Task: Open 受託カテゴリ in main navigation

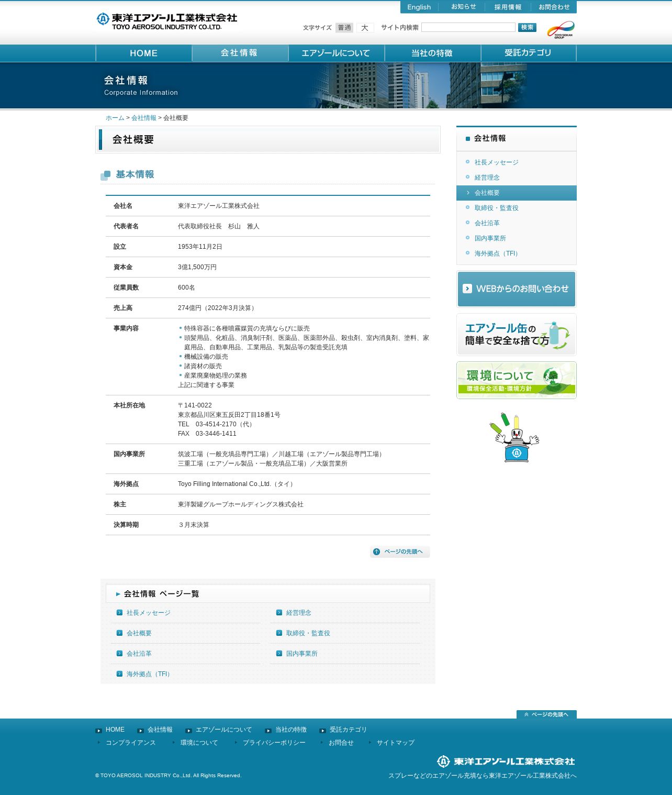Action: tap(529, 53)
